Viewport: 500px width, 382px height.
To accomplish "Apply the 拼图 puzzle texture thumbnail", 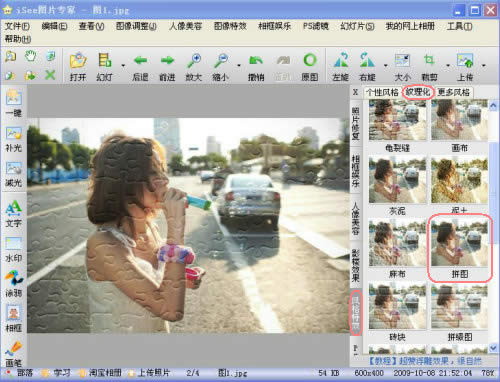I will [459, 243].
